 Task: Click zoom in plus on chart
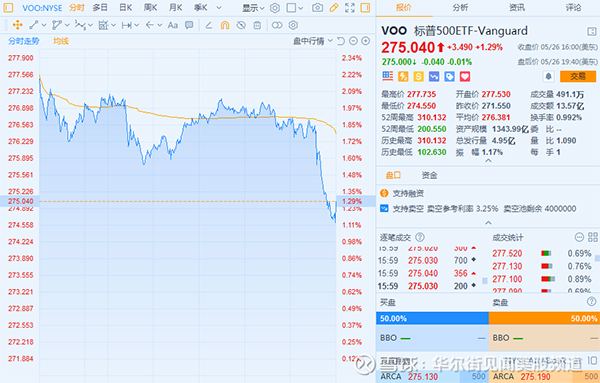click(366, 41)
